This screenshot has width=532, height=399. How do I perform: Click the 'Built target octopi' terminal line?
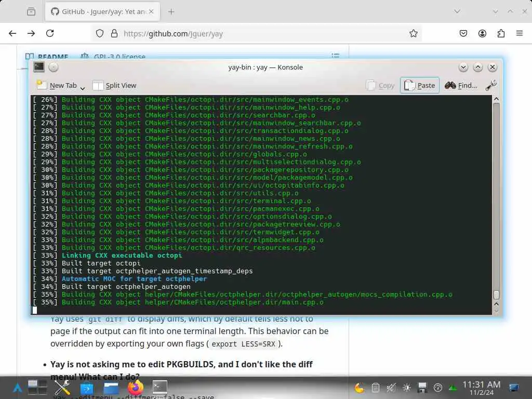point(101,263)
